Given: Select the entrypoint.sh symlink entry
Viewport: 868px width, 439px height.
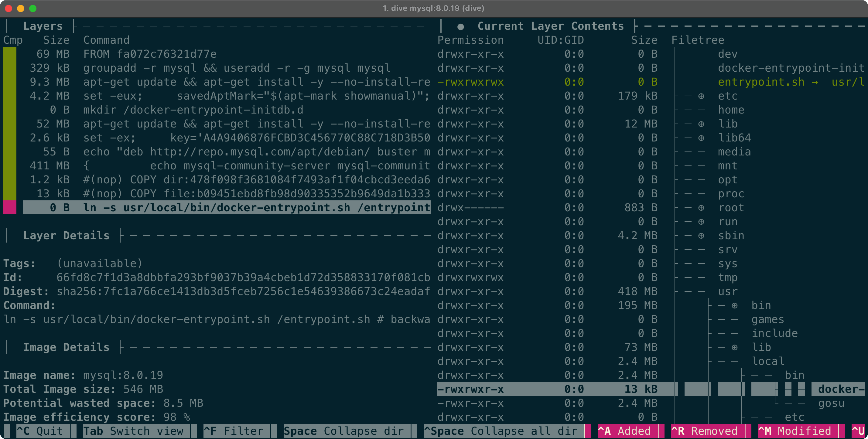Looking at the screenshot, I should pos(760,82).
